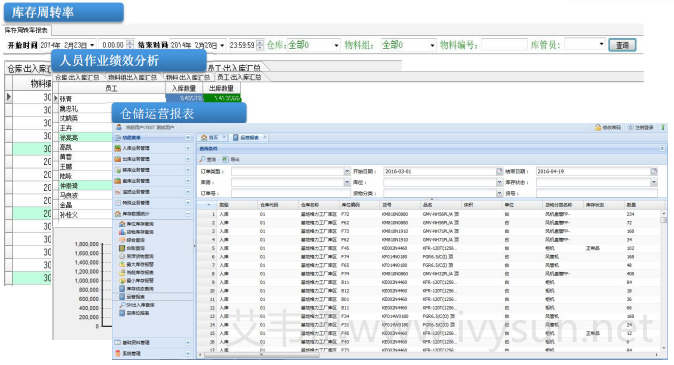The width and height of the screenshot is (674, 365).
Task: Click the 盘库业务管理 sidebar icon
Action: coord(118,181)
